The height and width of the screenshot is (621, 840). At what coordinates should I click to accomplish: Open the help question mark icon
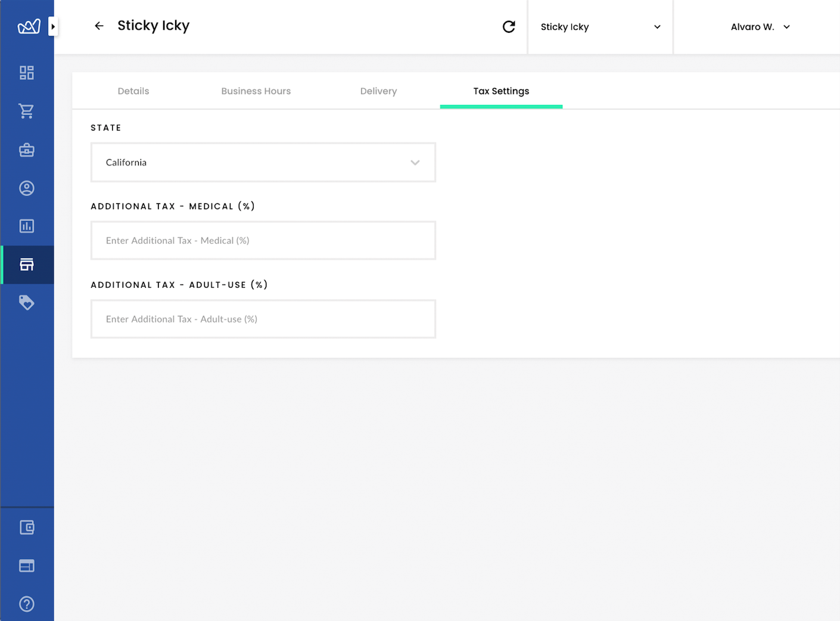coord(27,604)
